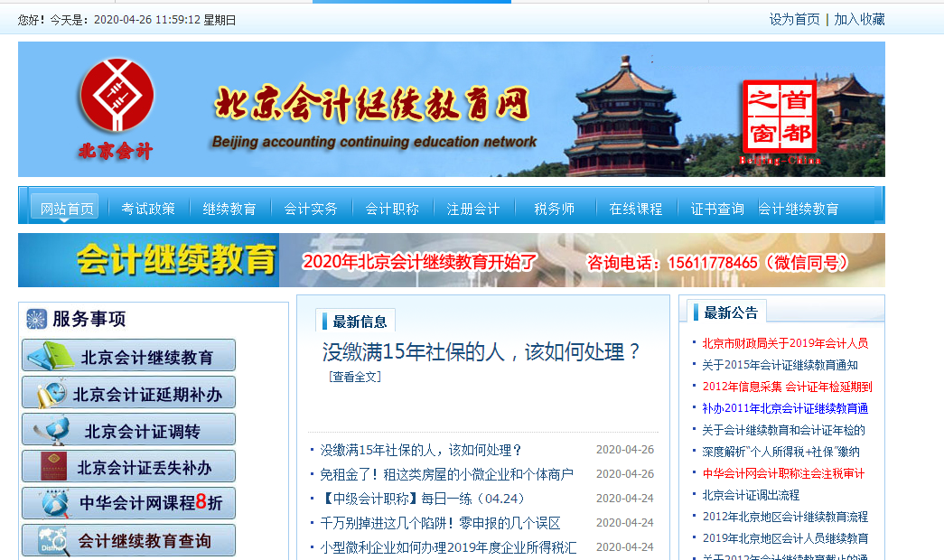944x560 pixels.
Task: Open 证书查询 in the navigation bar
Action: coord(717,209)
